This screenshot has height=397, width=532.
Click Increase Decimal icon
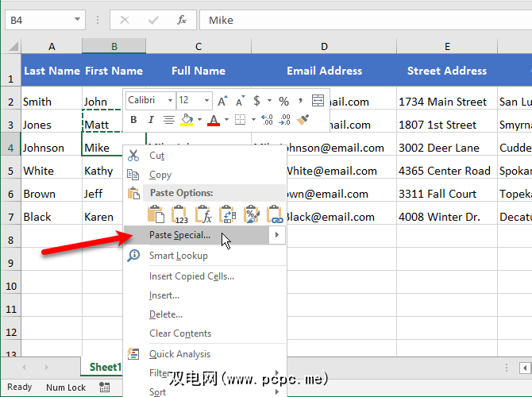267,119
